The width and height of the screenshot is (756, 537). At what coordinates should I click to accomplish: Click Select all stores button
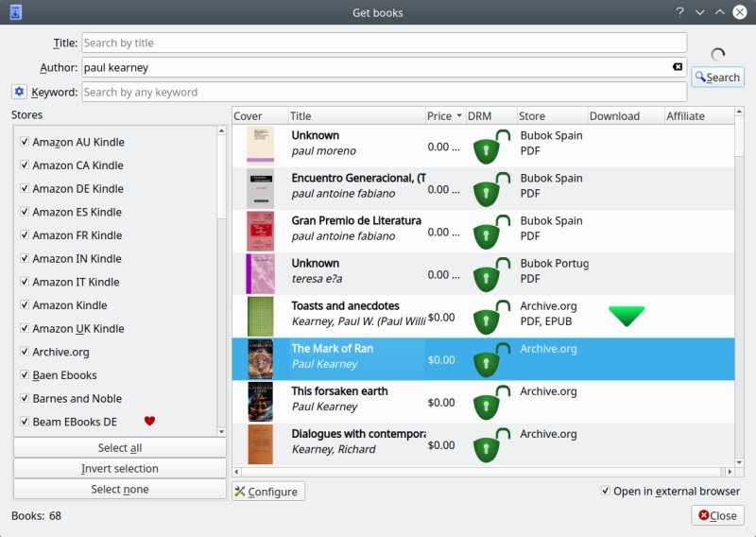(x=120, y=448)
